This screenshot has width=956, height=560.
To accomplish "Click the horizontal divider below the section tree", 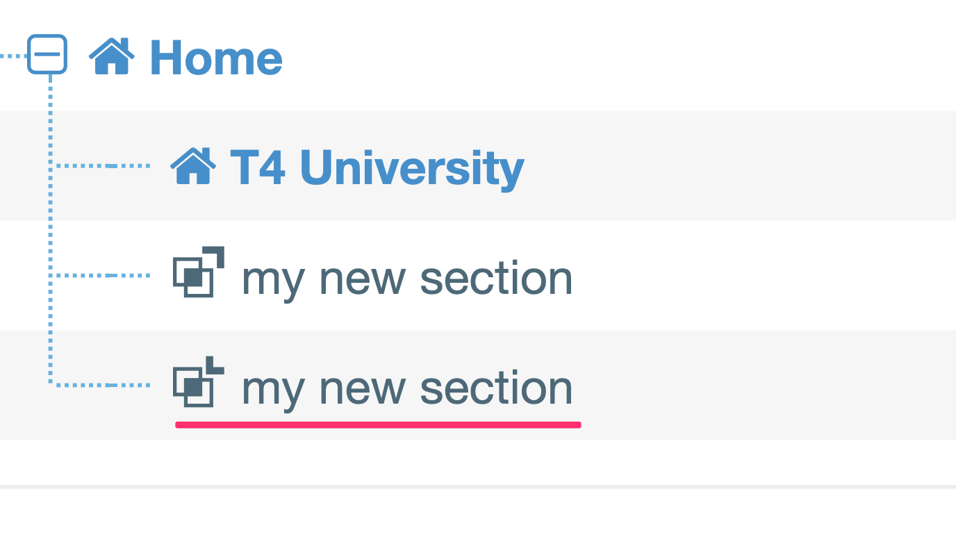I will click(478, 486).
